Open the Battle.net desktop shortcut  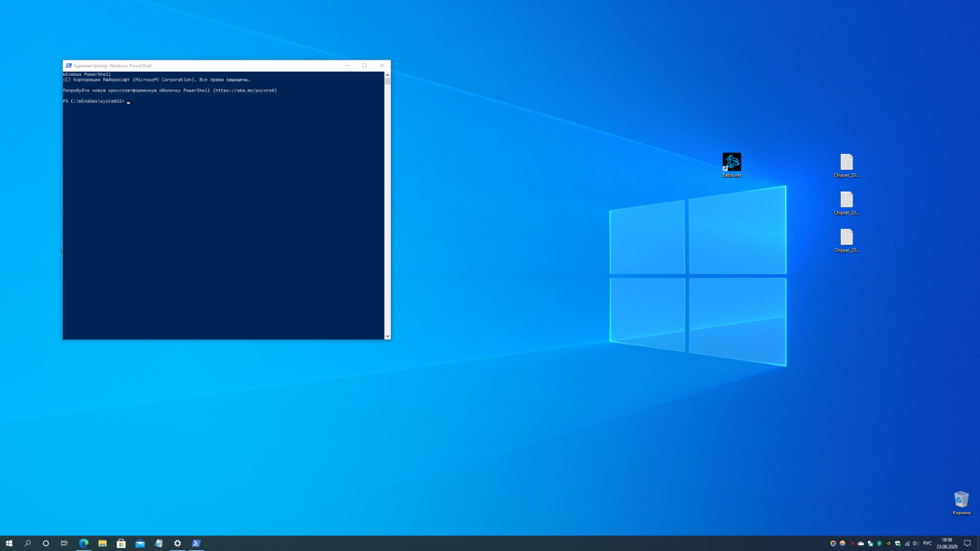coord(732,163)
